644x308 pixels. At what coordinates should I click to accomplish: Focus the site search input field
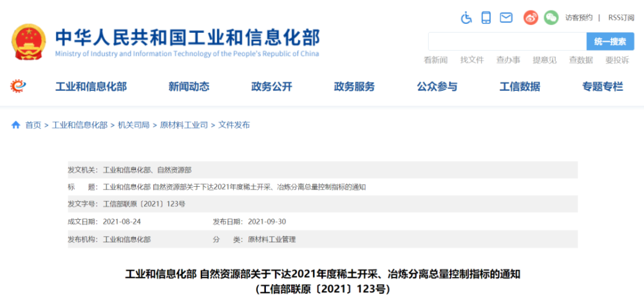coord(507,41)
